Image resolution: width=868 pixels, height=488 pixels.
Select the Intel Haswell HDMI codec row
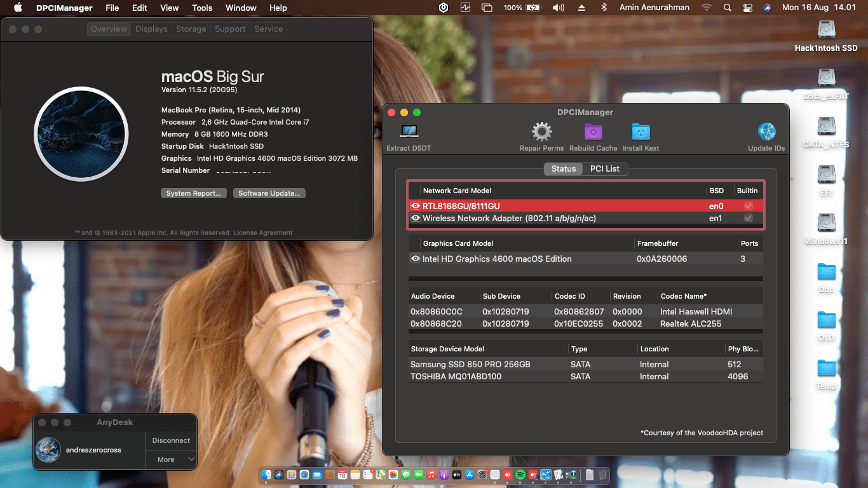pyautogui.click(x=585, y=311)
